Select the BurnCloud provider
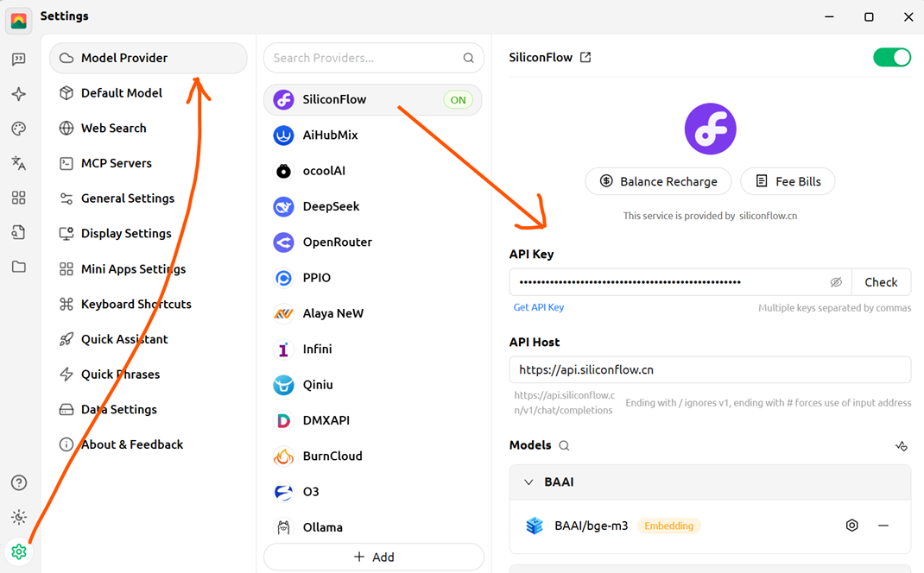Image resolution: width=924 pixels, height=573 pixels. tap(373, 457)
